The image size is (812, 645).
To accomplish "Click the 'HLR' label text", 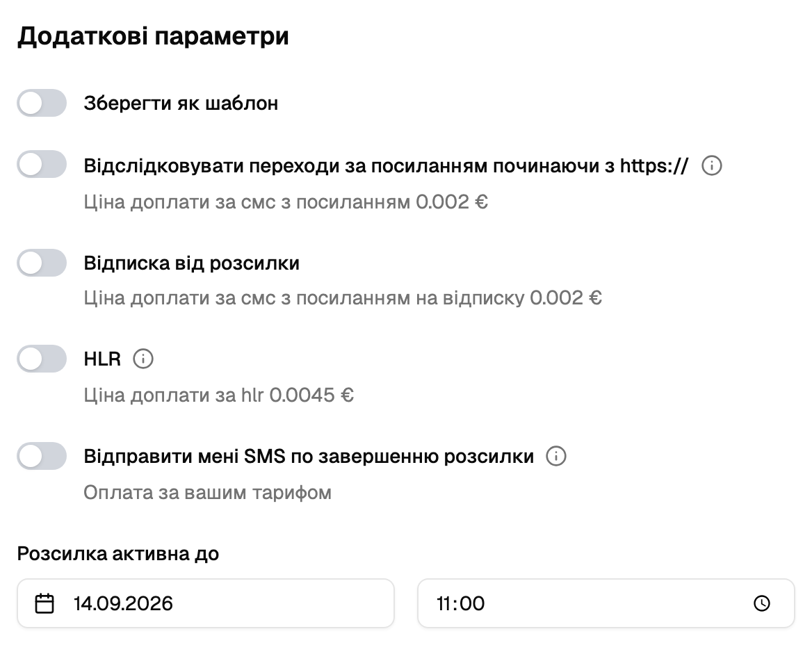I will [x=102, y=359].
